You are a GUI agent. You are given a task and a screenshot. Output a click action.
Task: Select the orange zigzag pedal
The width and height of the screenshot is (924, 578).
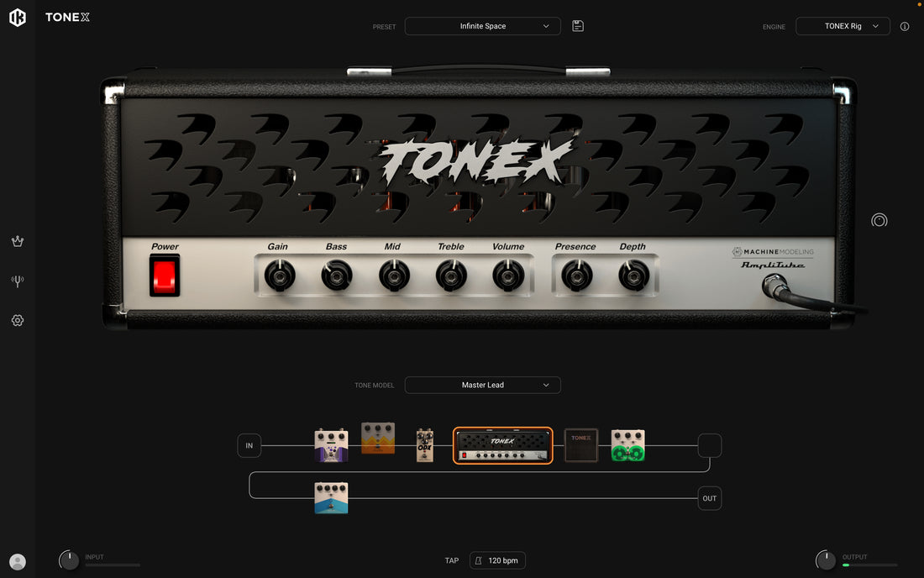pyautogui.click(x=378, y=438)
